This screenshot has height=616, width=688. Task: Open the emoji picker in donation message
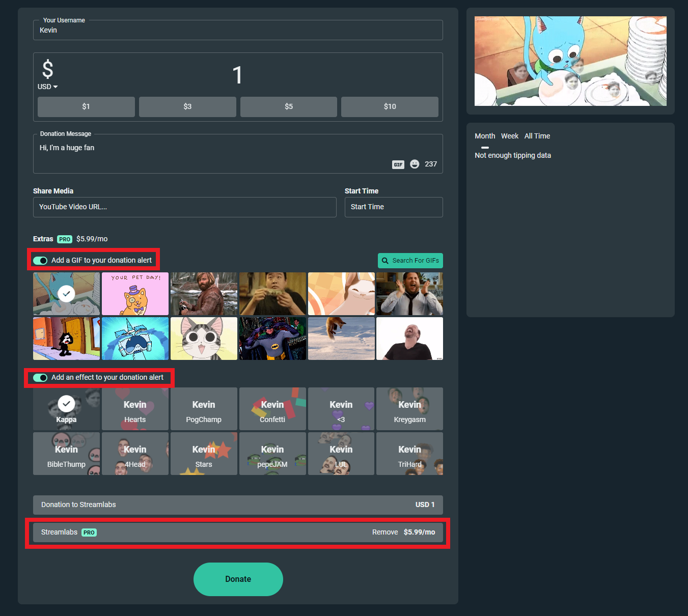tap(415, 164)
